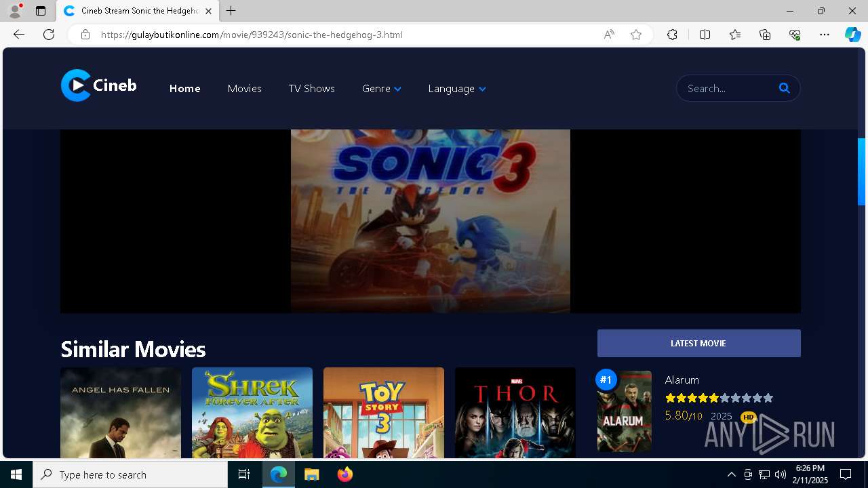Open Edge Settings and more menu
868x488 pixels.
[x=825, y=35]
